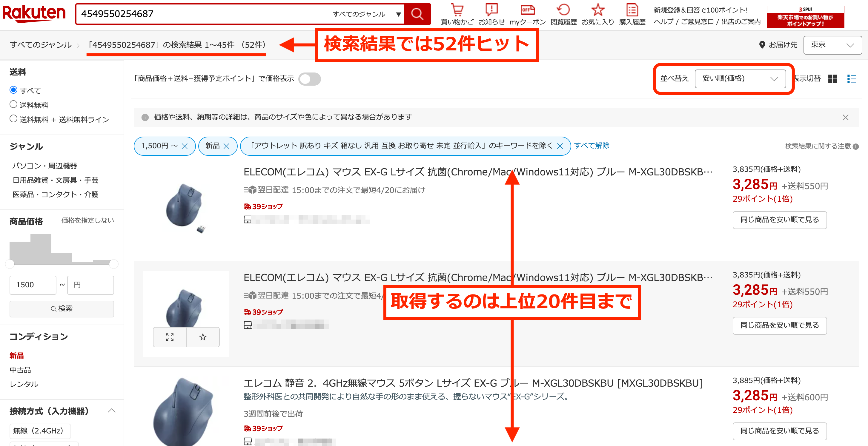This screenshot has width=868, height=446.
Task: Switch to grid view display icon
Action: coord(832,79)
